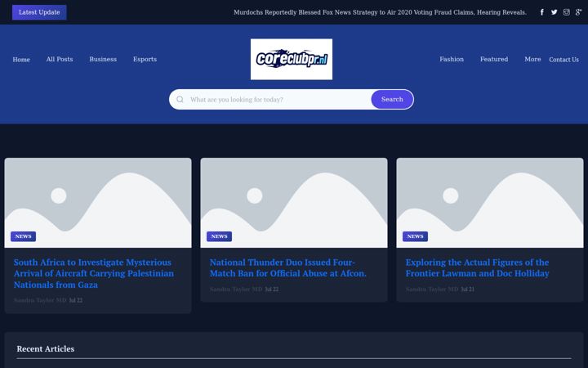Click the Search button
Screen dimensions: 588x368
coord(392,100)
